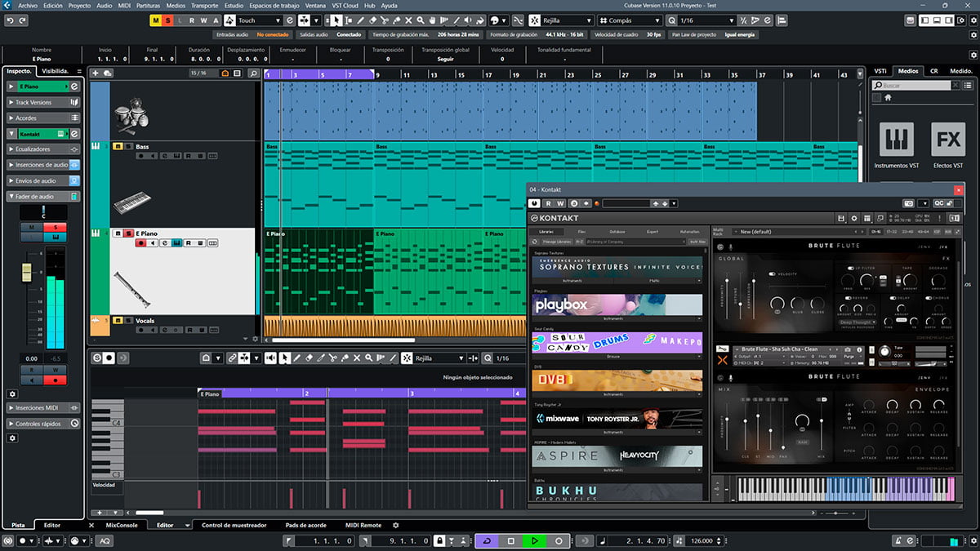Select the Mute X tool

tap(408, 20)
